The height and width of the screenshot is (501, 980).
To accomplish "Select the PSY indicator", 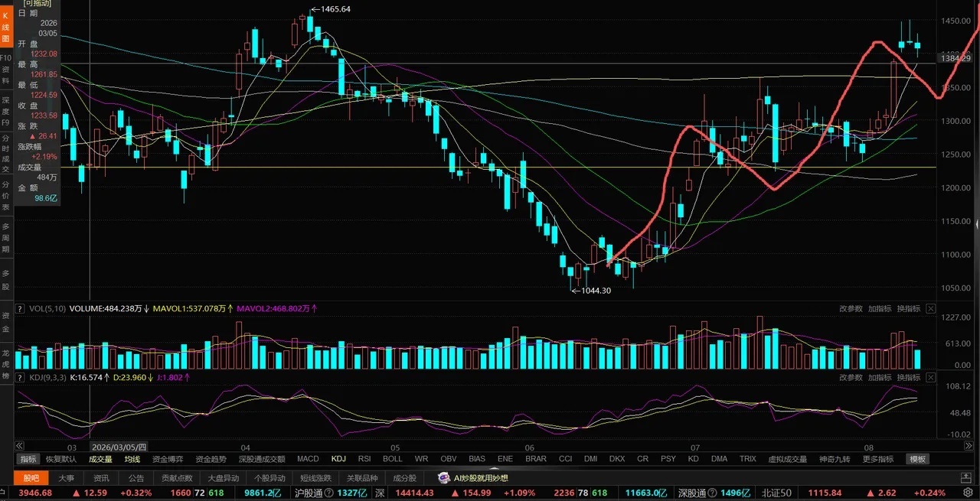I will click(x=668, y=459).
